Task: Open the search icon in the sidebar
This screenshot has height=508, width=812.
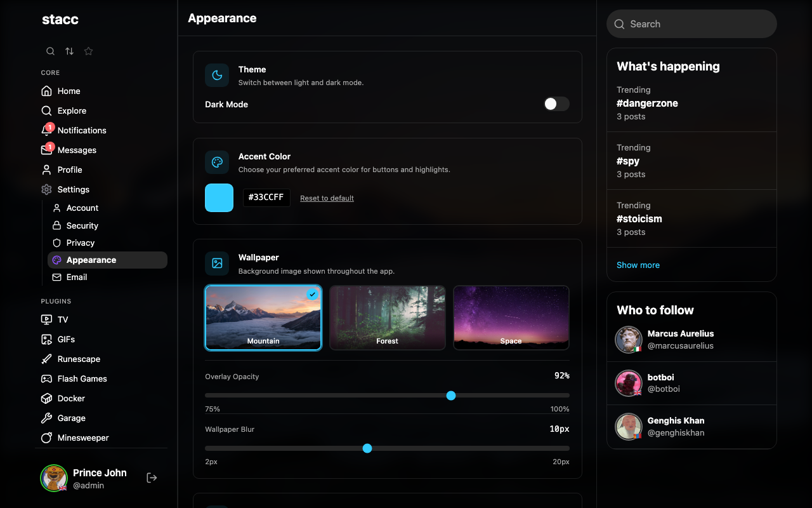Action: (50, 51)
